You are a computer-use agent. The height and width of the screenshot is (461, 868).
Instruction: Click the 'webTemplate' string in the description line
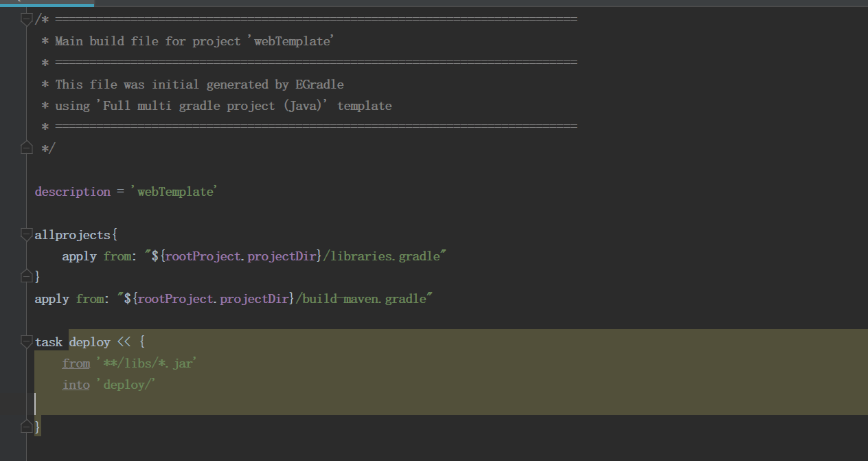[174, 192]
